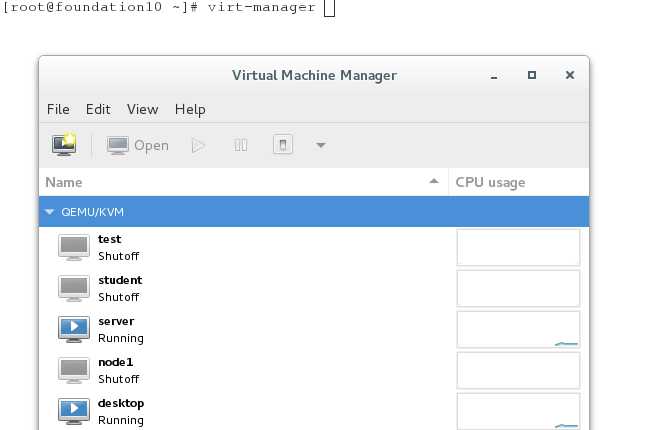Click the Run virtual machine play icon
Screen dimensions: 661x430
[198, 145]
